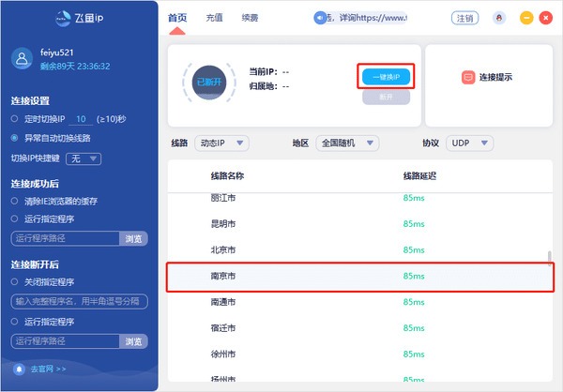The width and height of the screenshot is (563, 392).
Task: Select the 异常自动切换线路 radio option
Action: pyautogui.click(x=14, y=138)
